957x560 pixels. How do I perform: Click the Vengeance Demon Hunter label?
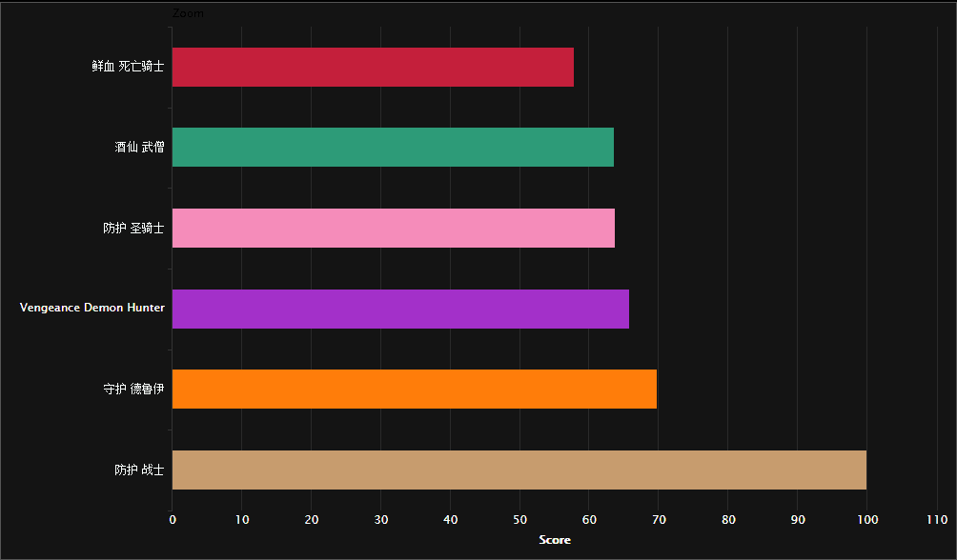tap(92, 308)
